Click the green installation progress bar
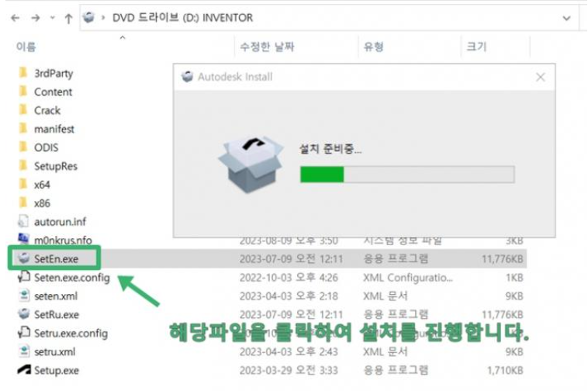This screenshot has height=391, width=588. (407, 175)
